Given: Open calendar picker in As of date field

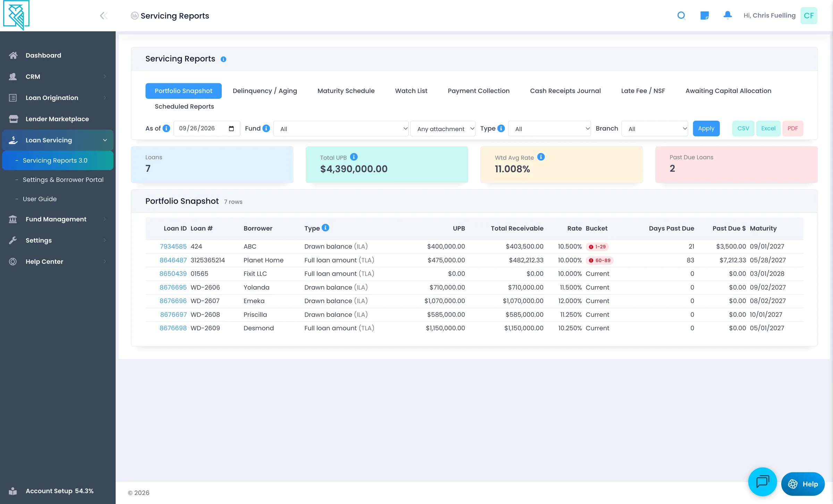Looking at the screenshot, I should 231,129.
